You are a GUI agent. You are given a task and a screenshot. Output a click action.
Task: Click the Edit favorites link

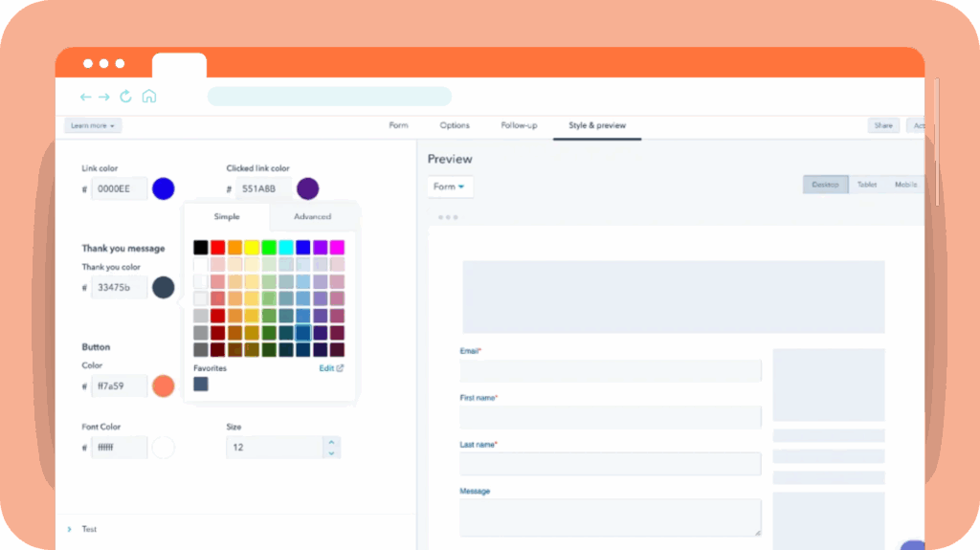point(331,367)
